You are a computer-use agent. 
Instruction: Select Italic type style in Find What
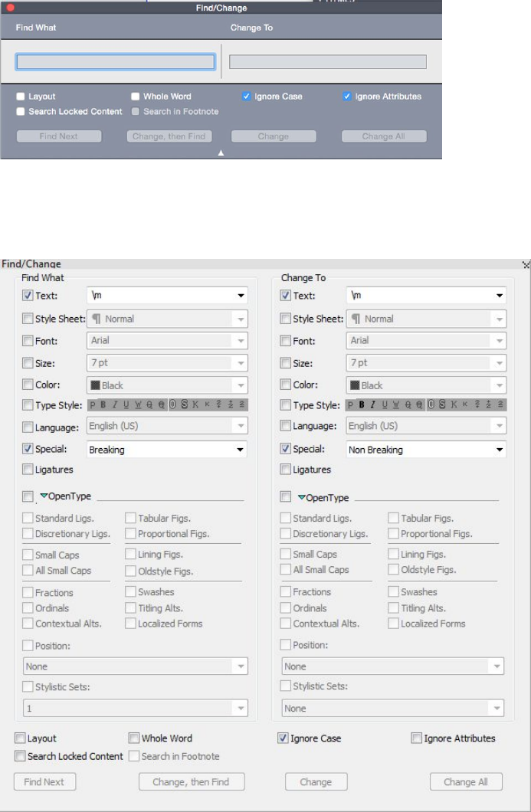(x=114, y=405)
